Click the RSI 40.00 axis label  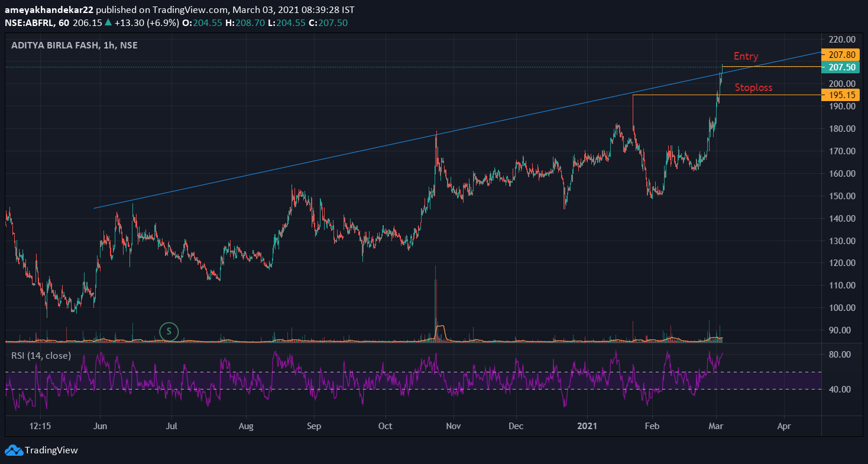click(840, 389)
